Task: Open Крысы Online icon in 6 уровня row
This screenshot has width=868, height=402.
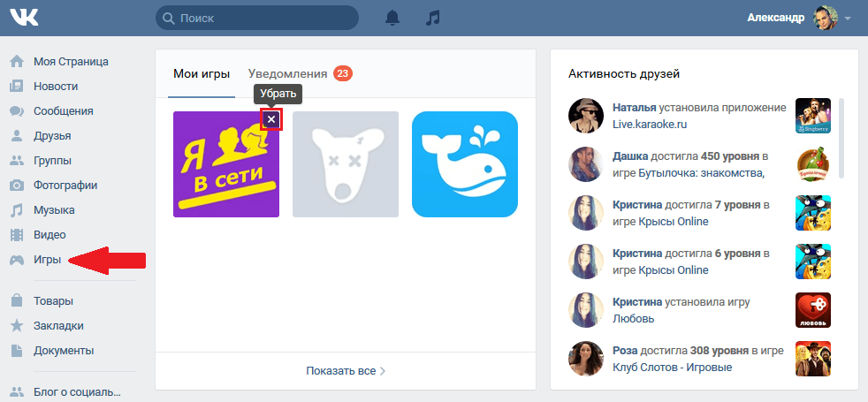Action: click(x=813, y=262)
